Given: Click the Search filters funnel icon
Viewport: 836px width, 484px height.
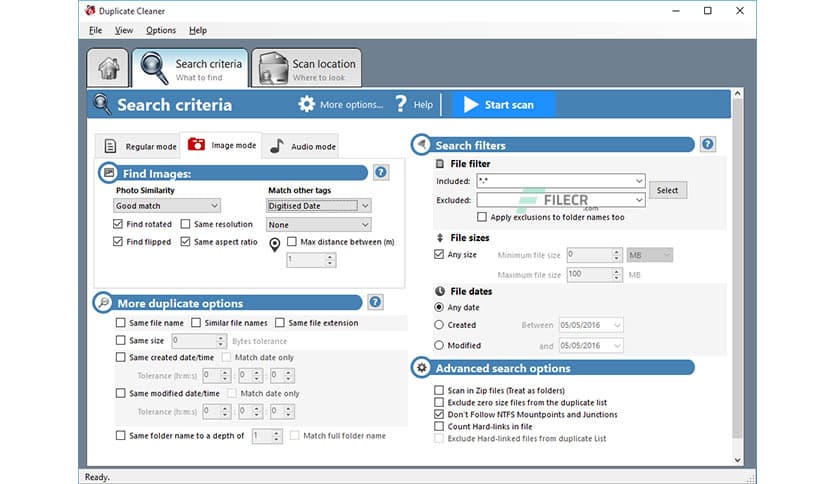Looking at the screenshot, I should click(x=421, y=144).
